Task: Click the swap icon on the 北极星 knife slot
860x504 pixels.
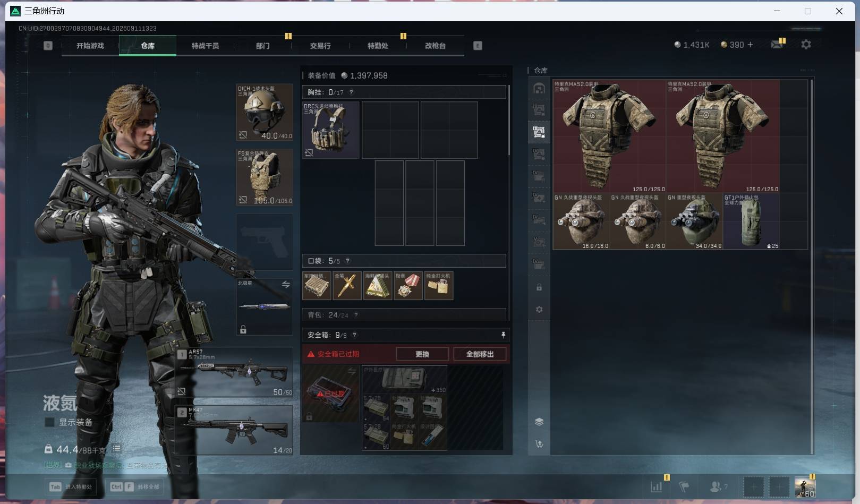Action: pyautogui.click(x=286, y=285)
